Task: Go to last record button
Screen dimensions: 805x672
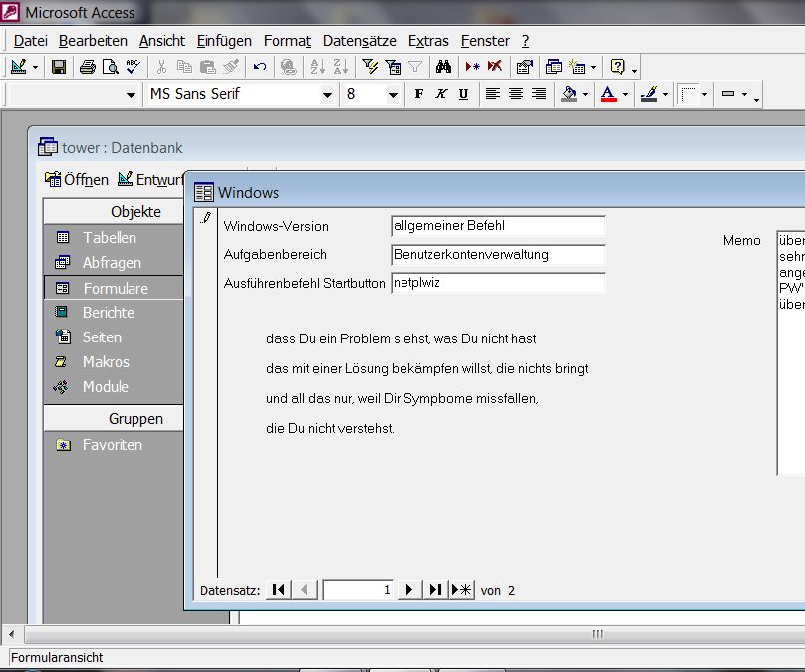Action: click(435, 590)
